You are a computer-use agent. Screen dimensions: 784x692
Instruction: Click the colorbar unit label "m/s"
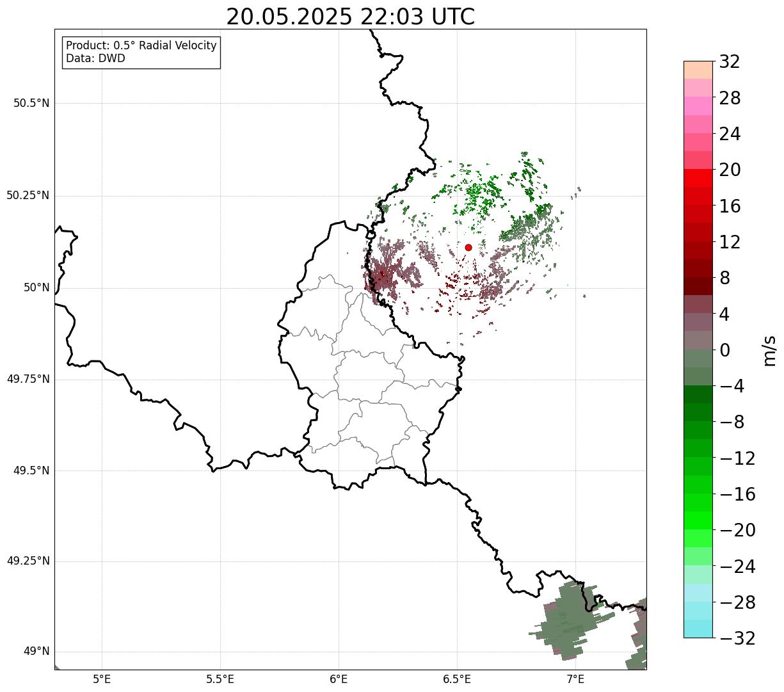coord(769,350)
